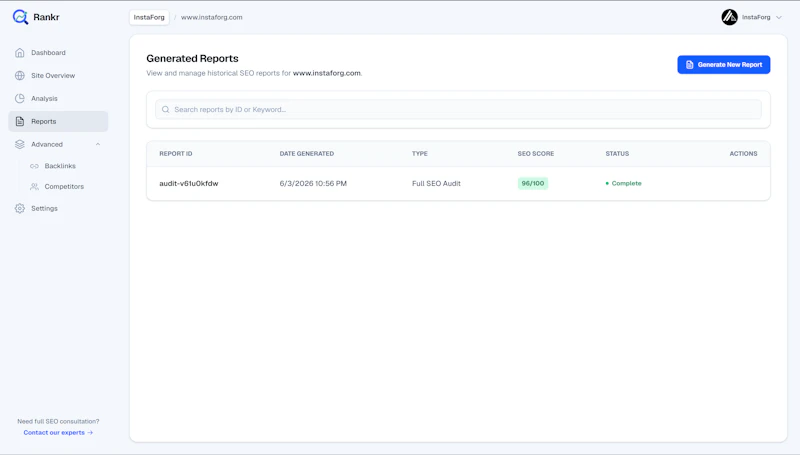This screenshot has height=455, width=800.
Task: Open the Settings page
Action: [58, 208]
